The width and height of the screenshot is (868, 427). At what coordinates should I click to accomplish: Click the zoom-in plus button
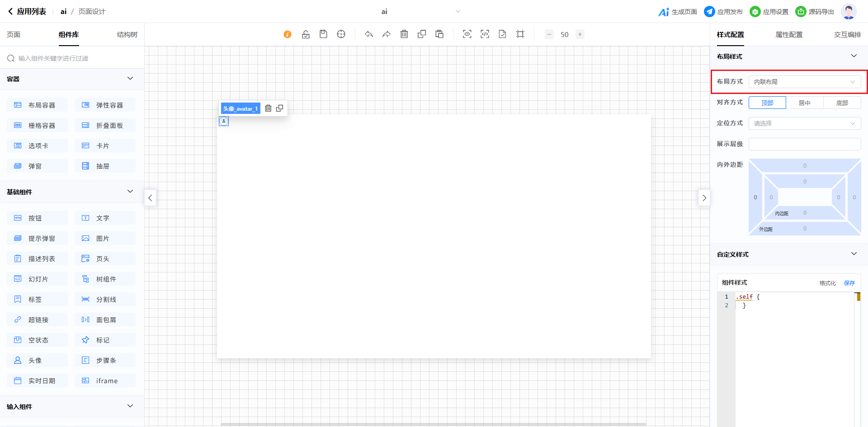tap(580, 34)
